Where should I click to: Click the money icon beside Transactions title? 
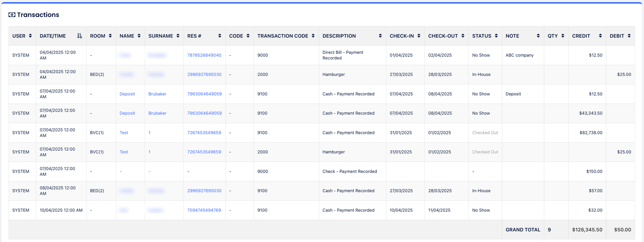pos(12,15)
